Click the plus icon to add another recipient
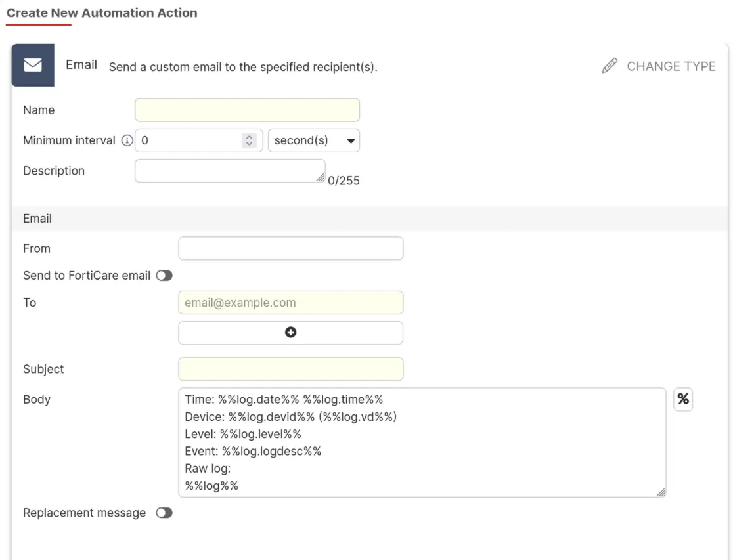The image size is (733, 560). pos(290,332)
